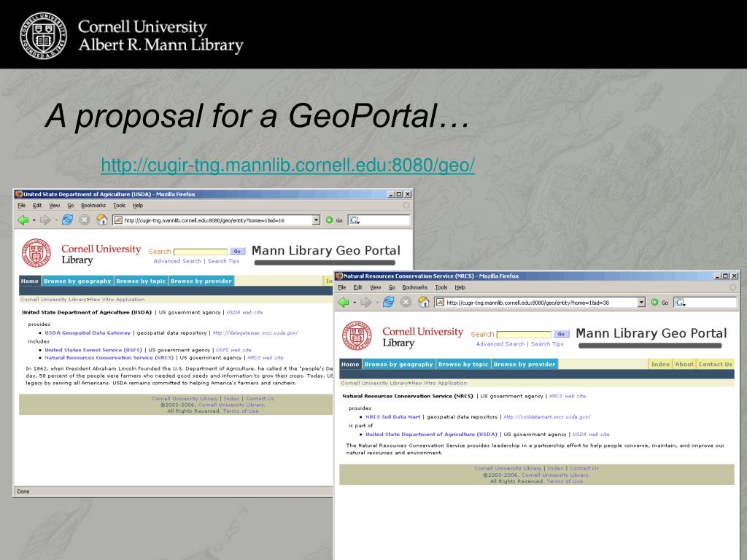Click page icon in USDA address bar
The image size is (747, 560).
[119, 220]
